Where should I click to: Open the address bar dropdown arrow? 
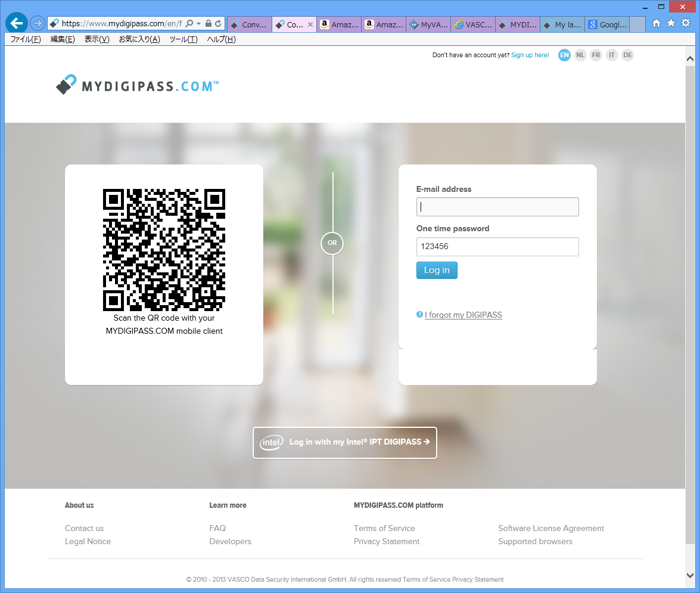tap(198, 24)
